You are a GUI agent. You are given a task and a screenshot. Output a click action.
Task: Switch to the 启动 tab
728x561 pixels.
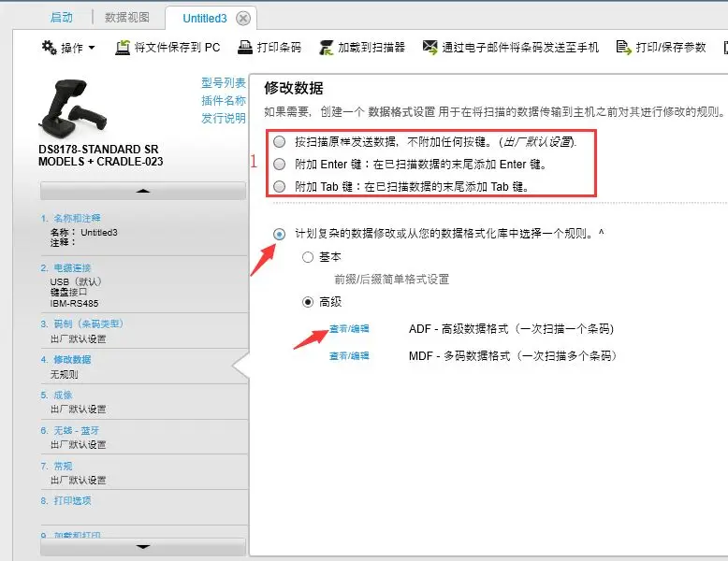(x=64, y=18)
